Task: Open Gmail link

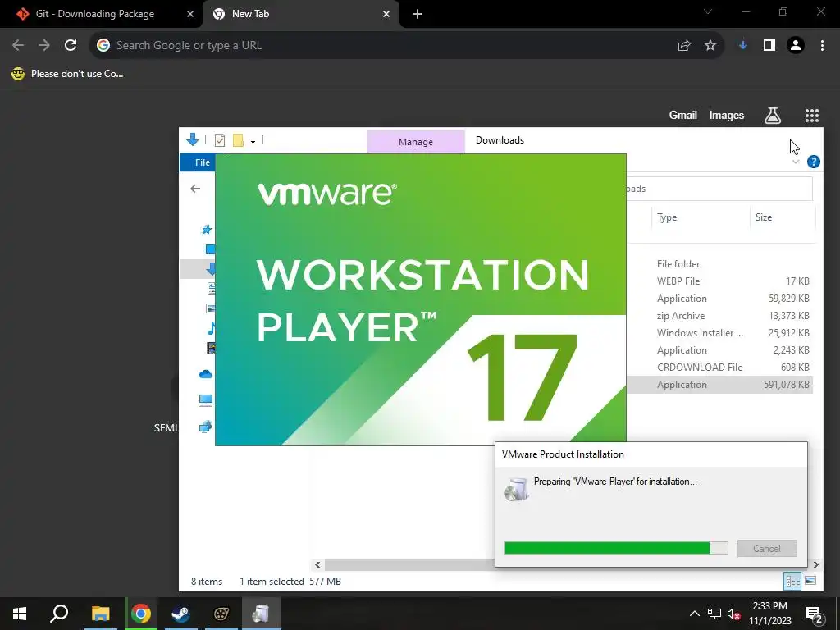Action: point(683,115)
